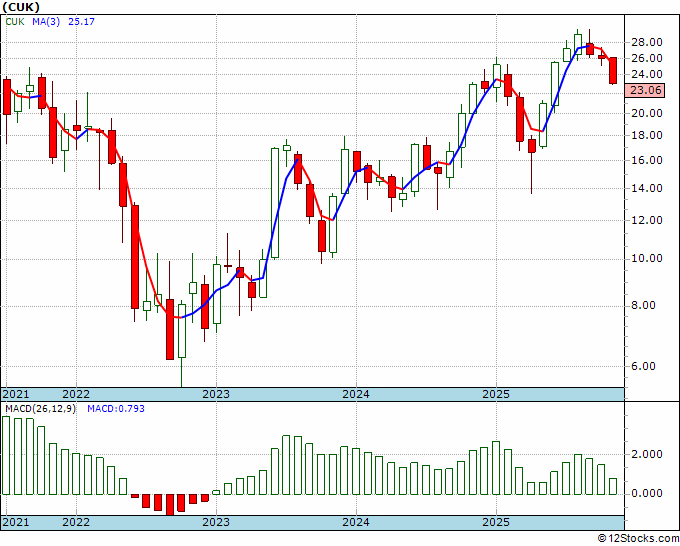Click the 0.000 MACD axis label

click(x=646, y=494)
